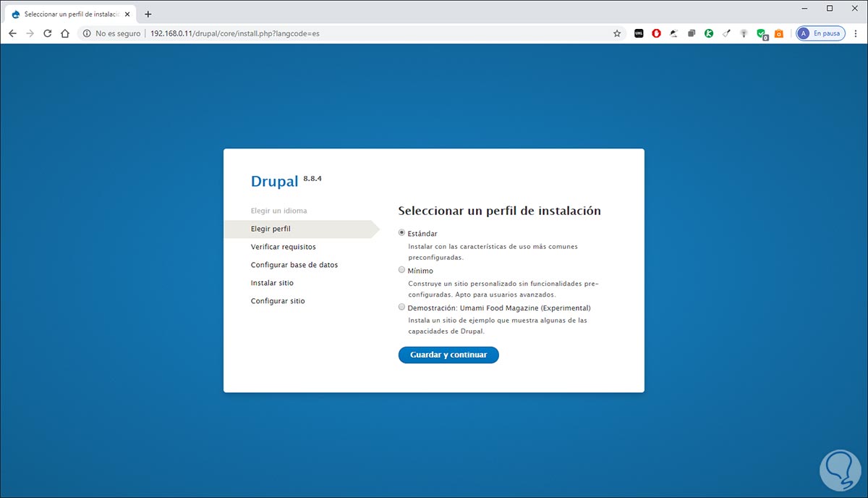This screenshot has height=498, width=868.
Task: Open a new browser tab
Action: (x=148, y=14)
